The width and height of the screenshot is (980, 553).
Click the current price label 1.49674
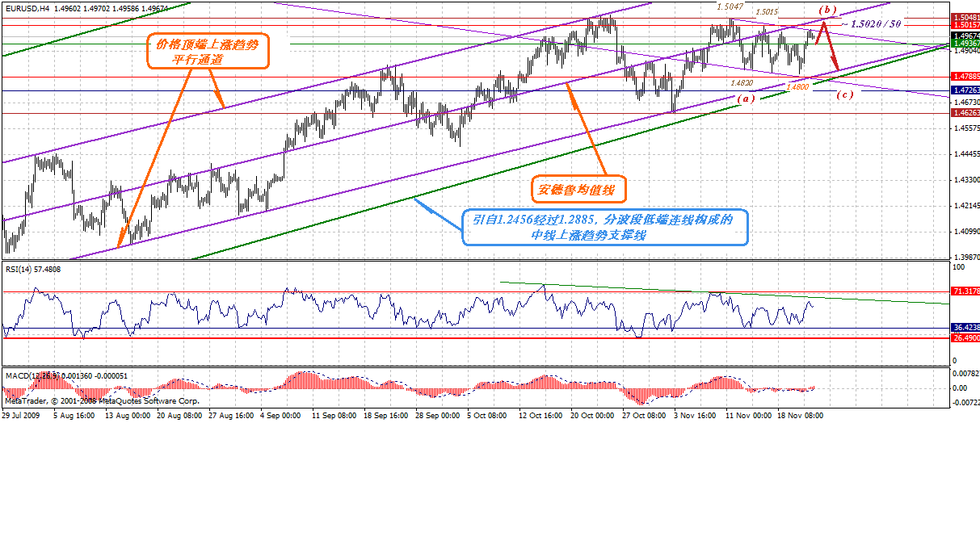coord(965,36)
